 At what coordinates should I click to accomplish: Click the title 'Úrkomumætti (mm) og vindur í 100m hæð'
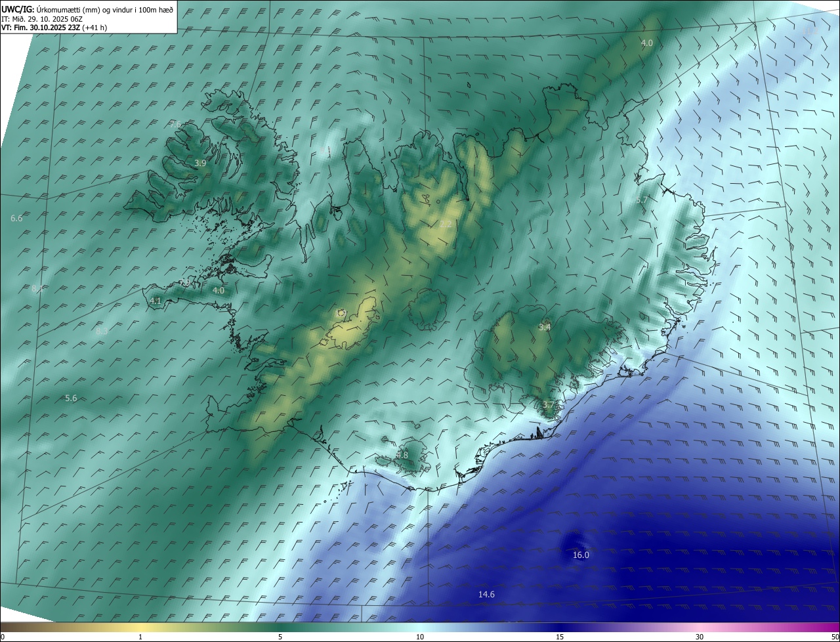point(105,9)
